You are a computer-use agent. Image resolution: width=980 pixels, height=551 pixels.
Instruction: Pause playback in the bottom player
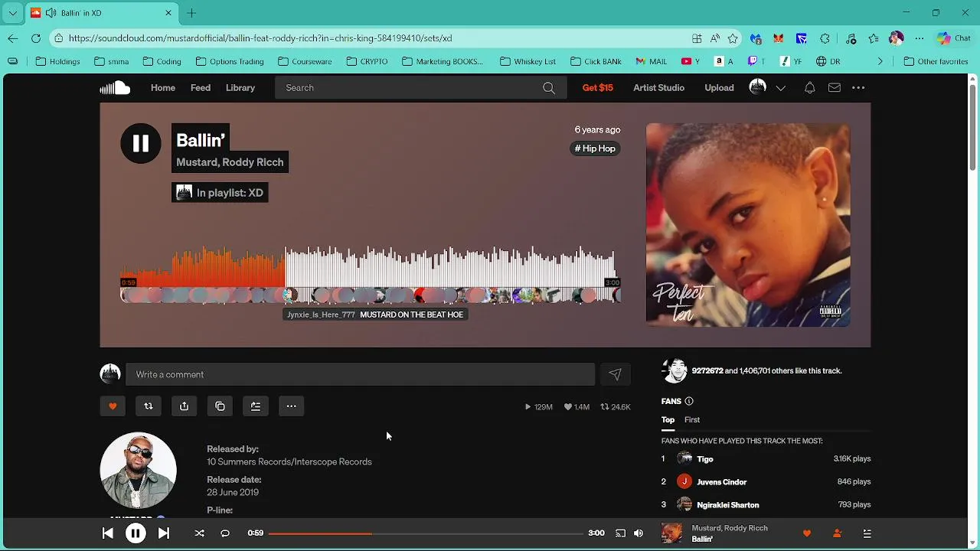[x=136, y=533]
